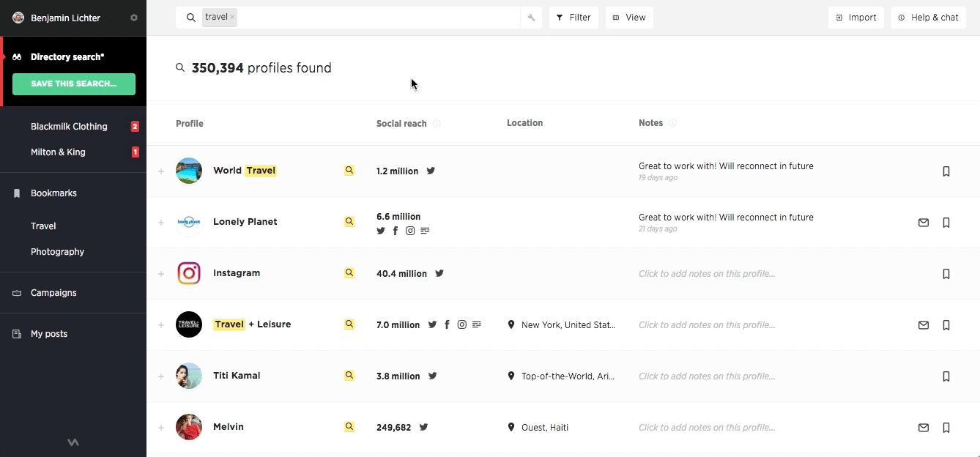Bookmark Melvin profile

pos(946,428)
